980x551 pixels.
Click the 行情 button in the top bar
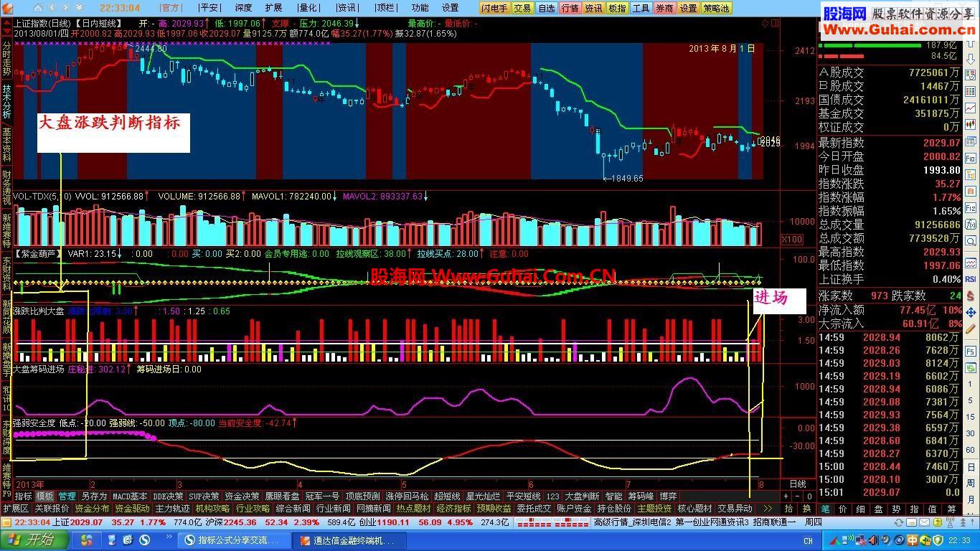pyautogui.click(x=570, y=8)
